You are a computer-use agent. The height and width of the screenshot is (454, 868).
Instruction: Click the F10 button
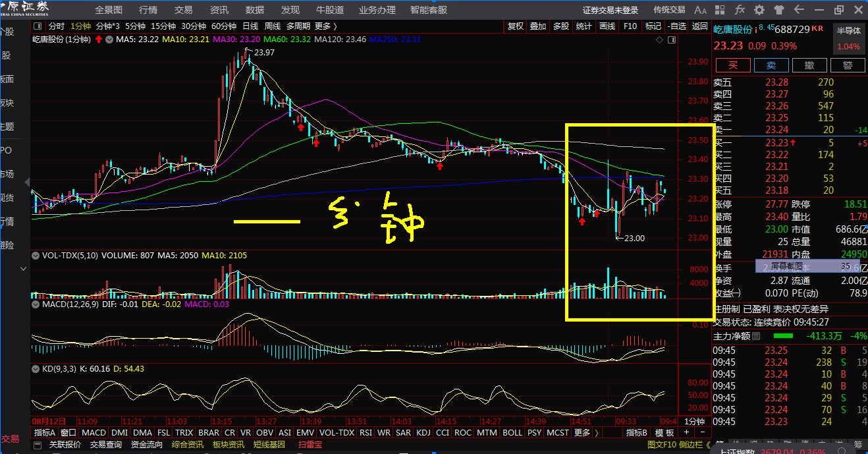coord(630,26)
